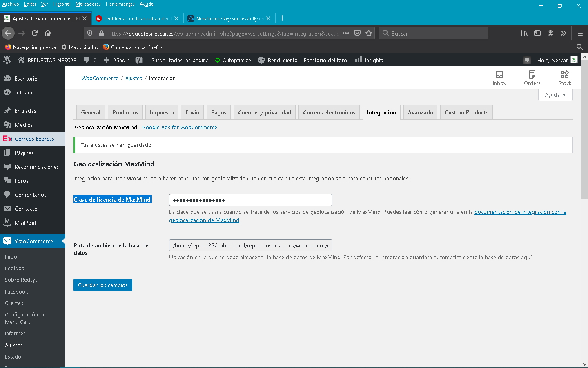Image resolution: width=588 pixels, height=368 pixels.
Task: Open the Añadir new content menu
Action: [x=116, y=60]
